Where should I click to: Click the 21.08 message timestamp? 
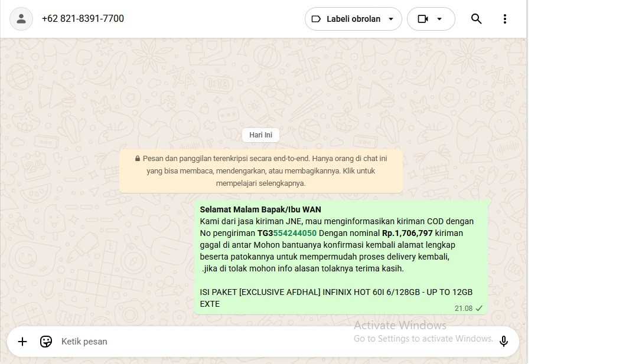(464, 309)
